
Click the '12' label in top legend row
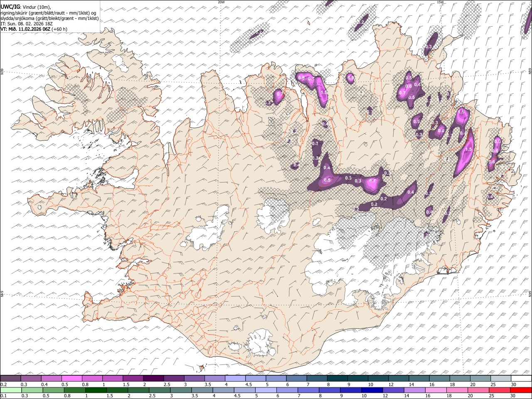[x=391, y=384]
